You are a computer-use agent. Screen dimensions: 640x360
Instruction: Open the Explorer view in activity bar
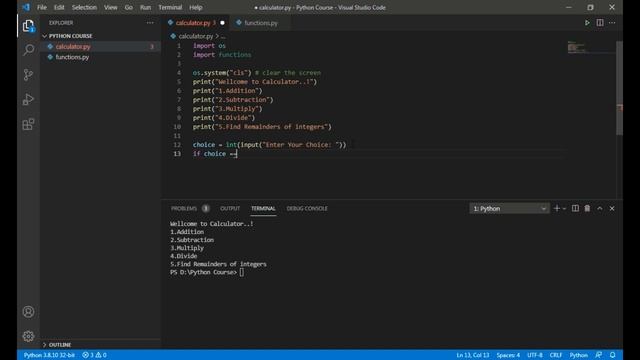28,27
